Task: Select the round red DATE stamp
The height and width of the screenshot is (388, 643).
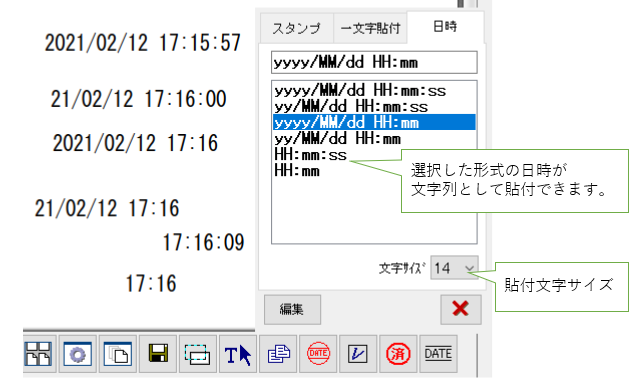Action: [x=318, y=354]
